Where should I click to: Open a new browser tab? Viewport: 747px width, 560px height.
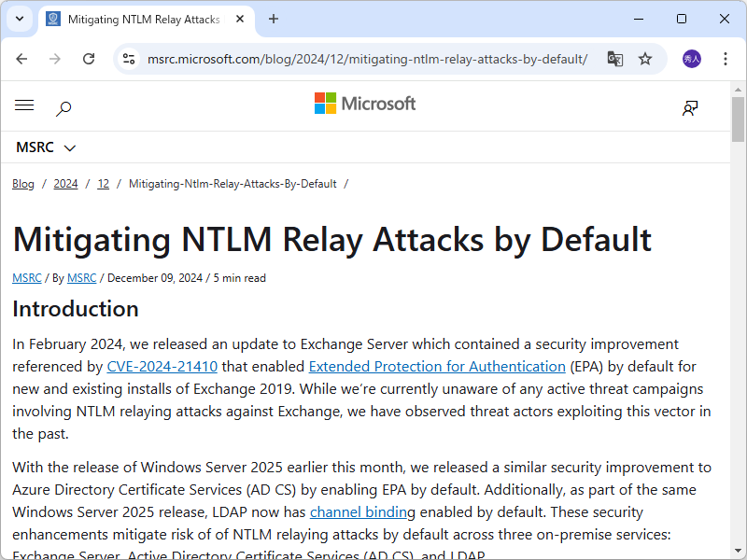tap(271, 19)
